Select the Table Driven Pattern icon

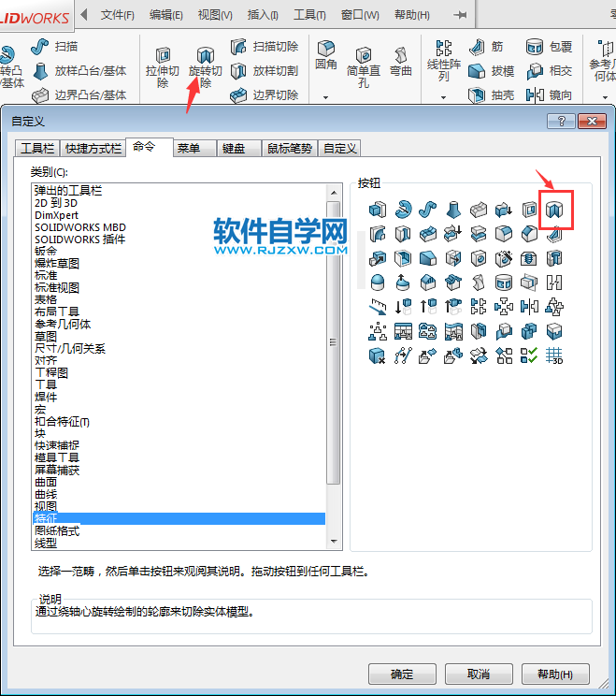click(x=403, y=331)
